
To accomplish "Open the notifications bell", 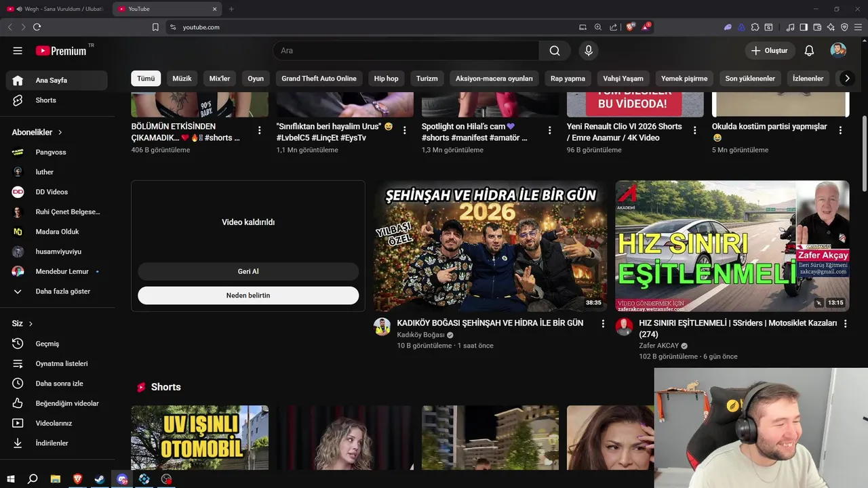I will click(809, 51).
